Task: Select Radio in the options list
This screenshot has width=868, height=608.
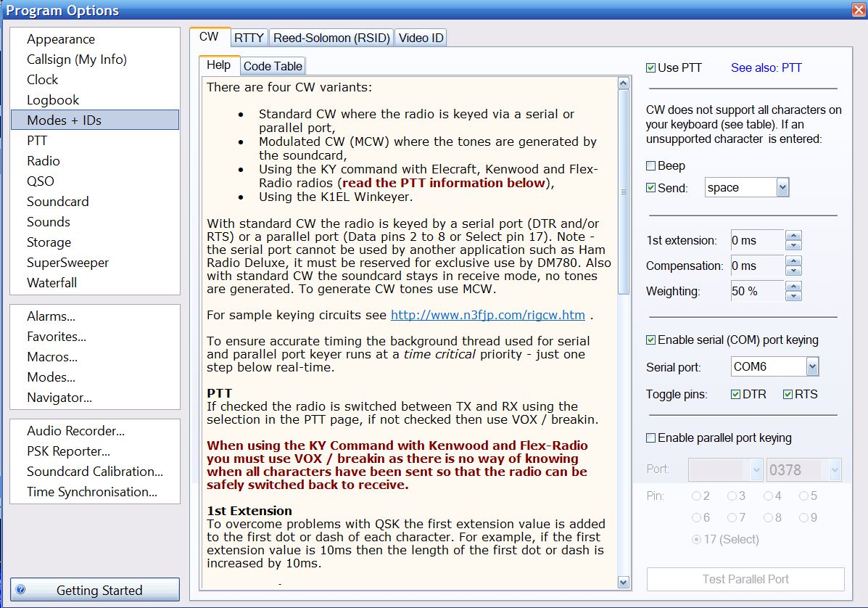Action: point(95,161)
